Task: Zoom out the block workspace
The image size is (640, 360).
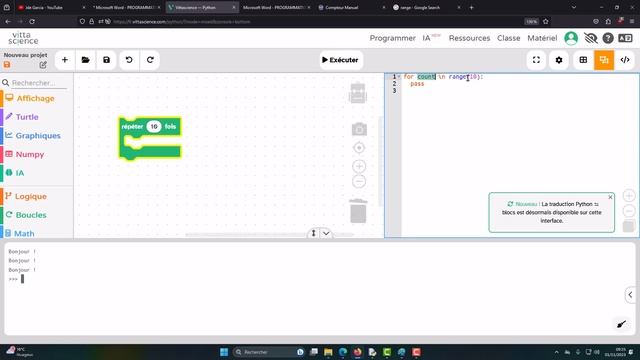Action: (359, 181)
